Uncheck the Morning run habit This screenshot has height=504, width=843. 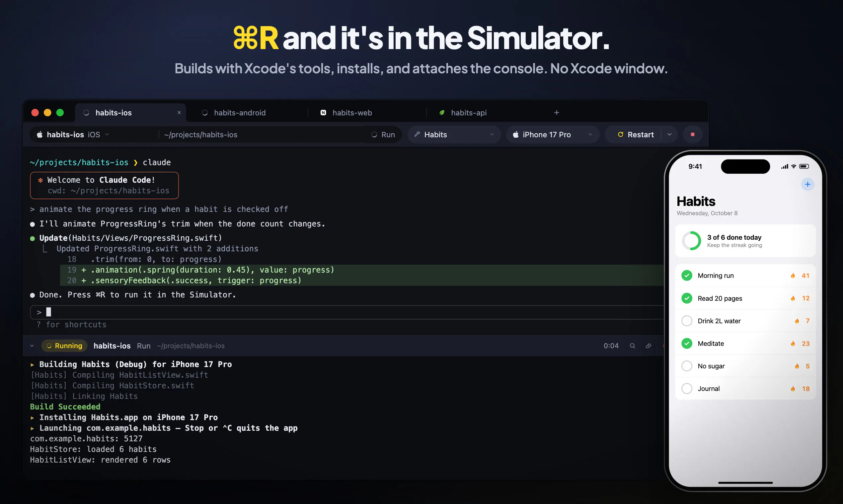[x=687, y=276]
